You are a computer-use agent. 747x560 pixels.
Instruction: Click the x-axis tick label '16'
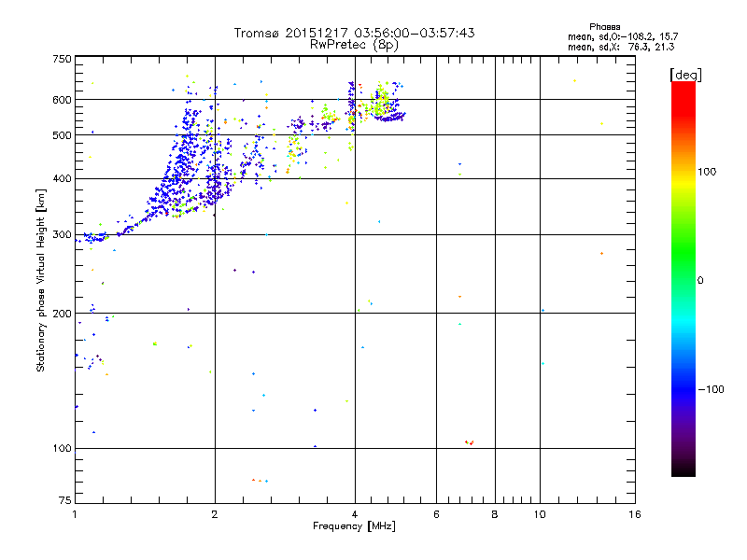[x=635, y=514]
